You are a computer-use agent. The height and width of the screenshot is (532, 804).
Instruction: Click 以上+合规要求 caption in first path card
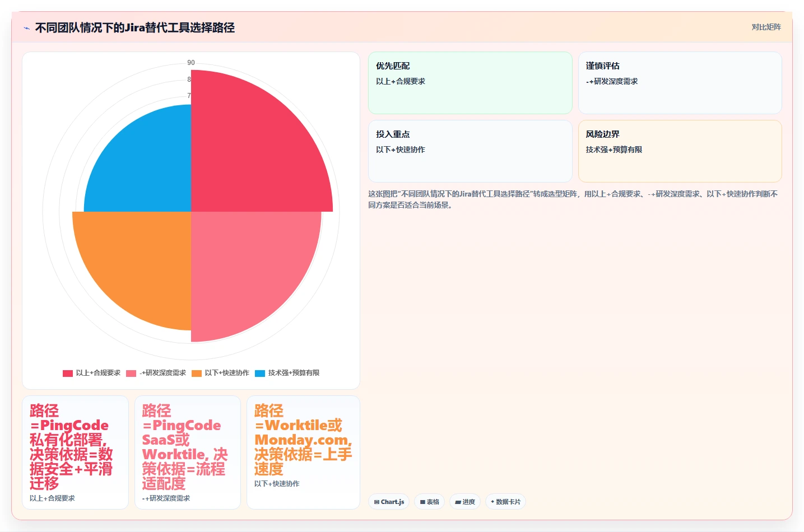52,498
